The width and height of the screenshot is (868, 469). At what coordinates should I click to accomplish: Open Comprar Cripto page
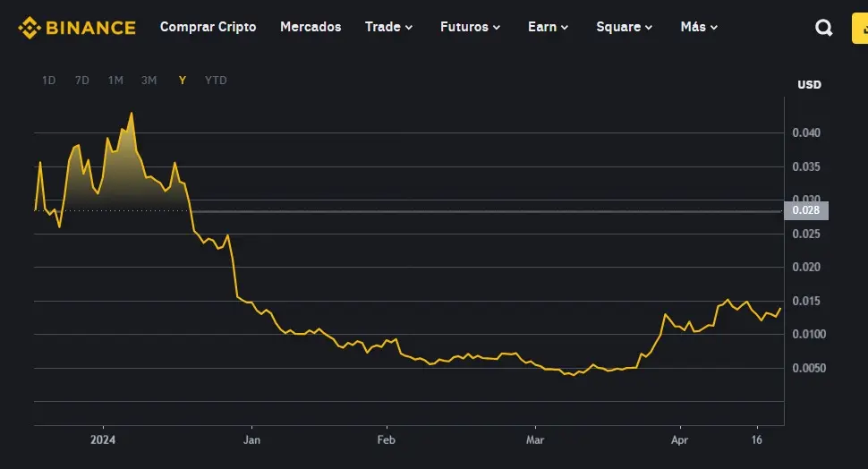point(208,27)
